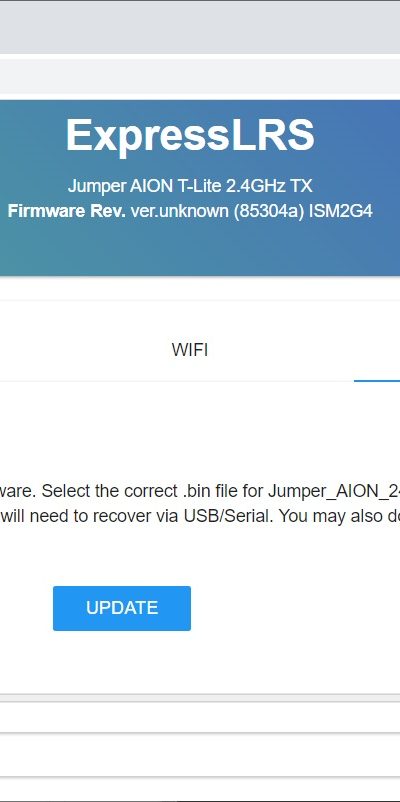The width and height of the screenshot is (400, 802).
Task: Click the Jumper AION T-Lite 2.4GHz TX label
Action: coord(190,186)
